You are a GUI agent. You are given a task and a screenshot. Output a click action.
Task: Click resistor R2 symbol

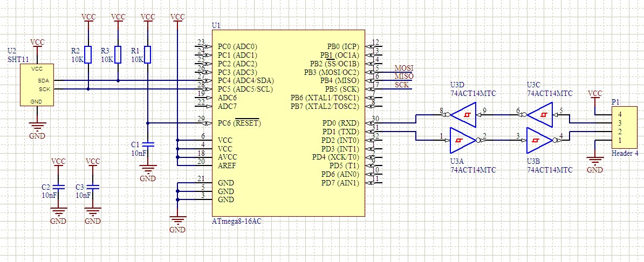click(x=88, y=54)
